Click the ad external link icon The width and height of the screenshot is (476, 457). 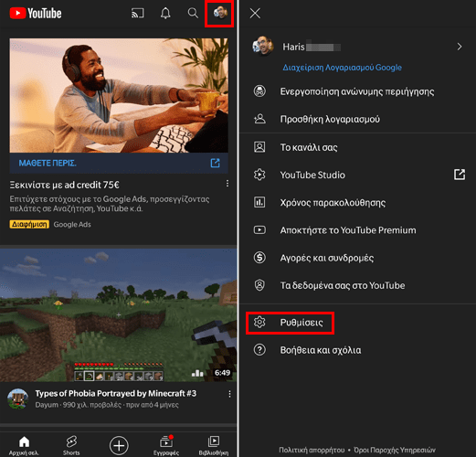tap(215, 163)
